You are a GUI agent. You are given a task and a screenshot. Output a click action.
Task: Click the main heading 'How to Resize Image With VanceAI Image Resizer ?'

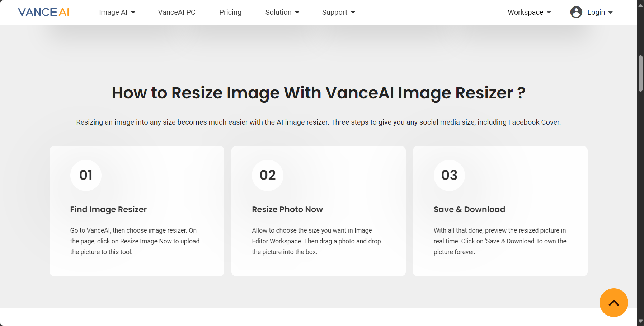319,93
